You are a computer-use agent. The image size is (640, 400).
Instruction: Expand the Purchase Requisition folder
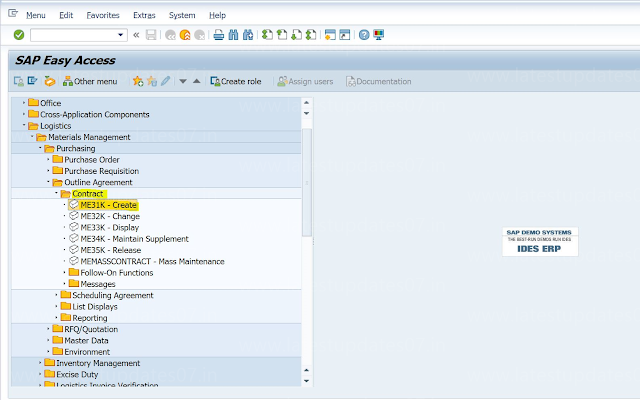[x=48, y=171]
